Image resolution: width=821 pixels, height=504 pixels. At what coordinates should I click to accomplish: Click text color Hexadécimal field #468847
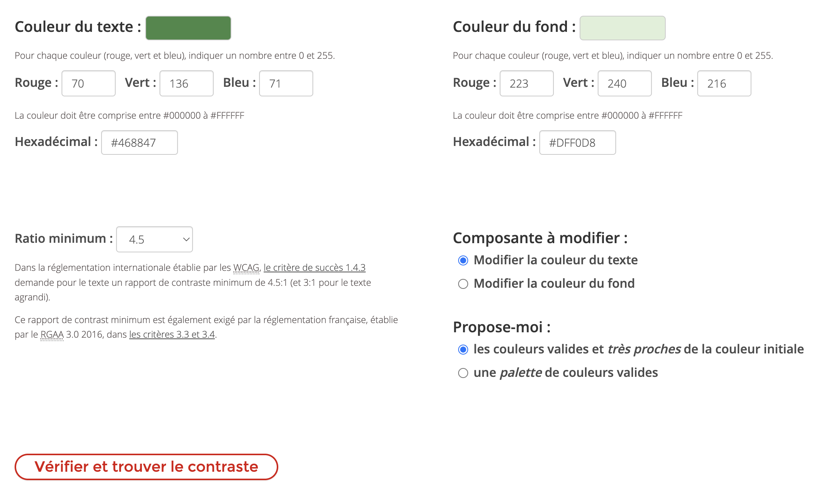(139, 143)
